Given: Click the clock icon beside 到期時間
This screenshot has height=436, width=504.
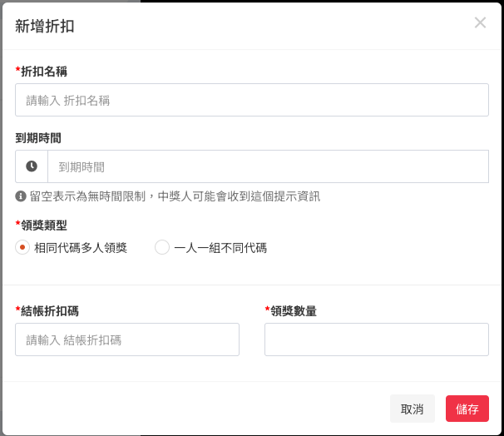Looking at the screenshot, I should pos(32,166).
